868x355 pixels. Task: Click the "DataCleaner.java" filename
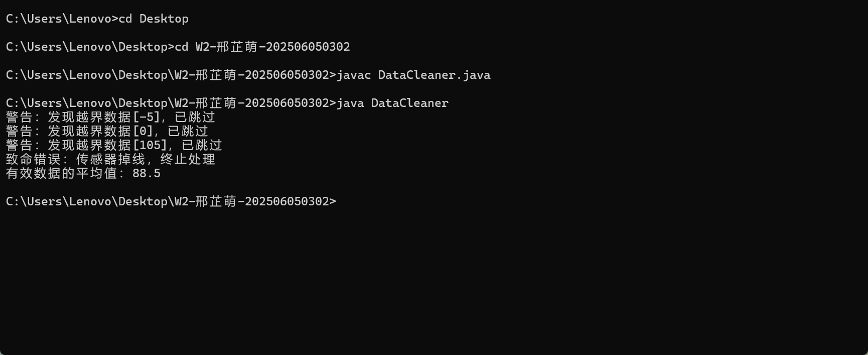point(434,75)
